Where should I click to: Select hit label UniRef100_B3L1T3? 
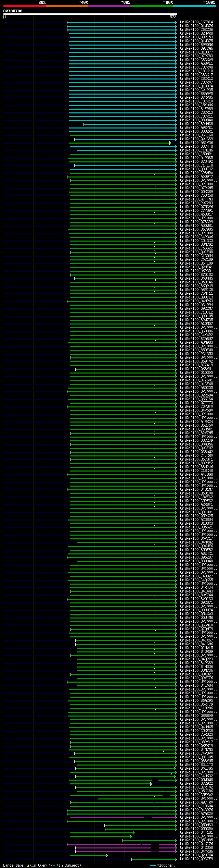(x=196, y=765)
